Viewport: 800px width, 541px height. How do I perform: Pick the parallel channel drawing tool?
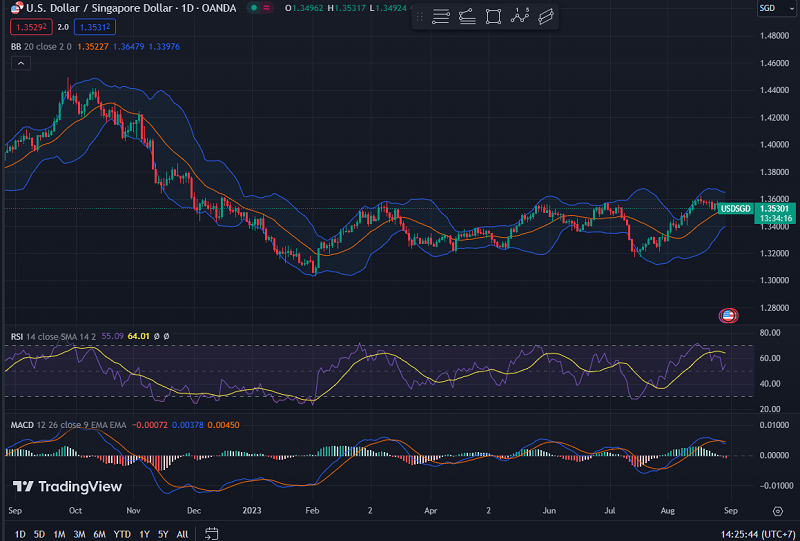tap(545, 17)
